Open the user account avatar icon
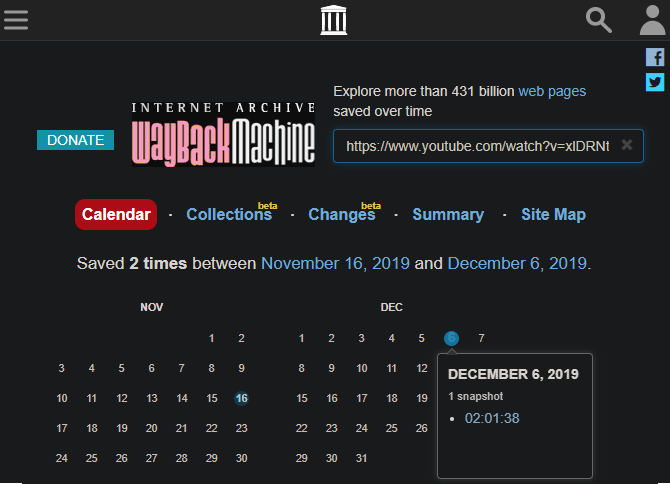670x484 pixels. click(x=653, y=20)
